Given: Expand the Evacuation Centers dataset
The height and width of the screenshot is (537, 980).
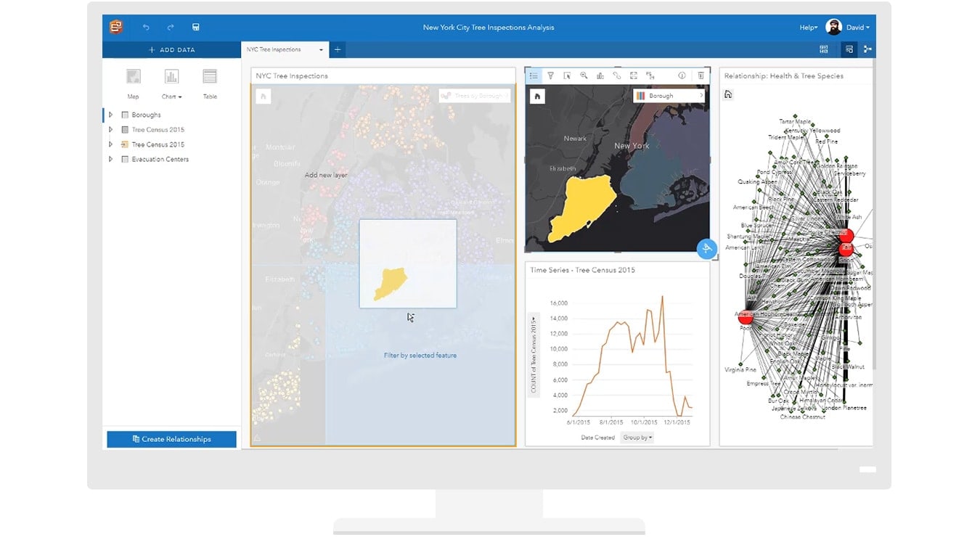Looking at the screenshot, I should point(111,159).
